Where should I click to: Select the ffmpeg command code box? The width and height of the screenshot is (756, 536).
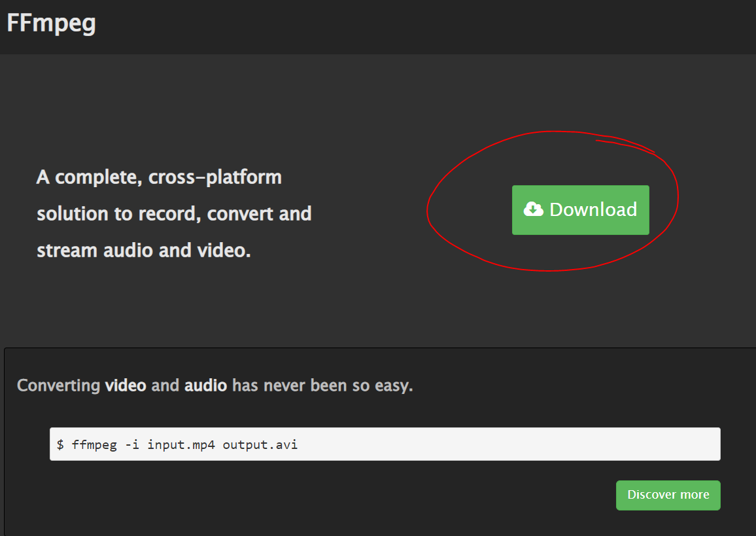[x=385, y=444]
